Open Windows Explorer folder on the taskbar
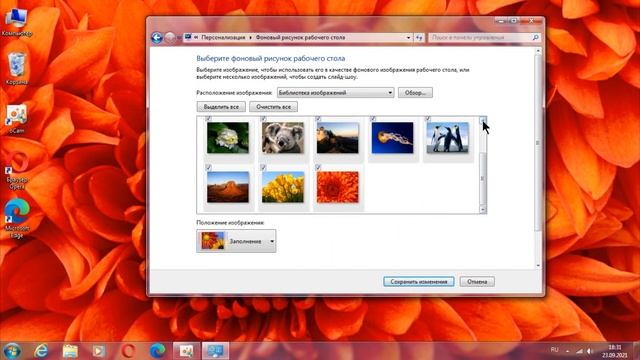This screenshot has width=640, height=360. tap(70, 351)
